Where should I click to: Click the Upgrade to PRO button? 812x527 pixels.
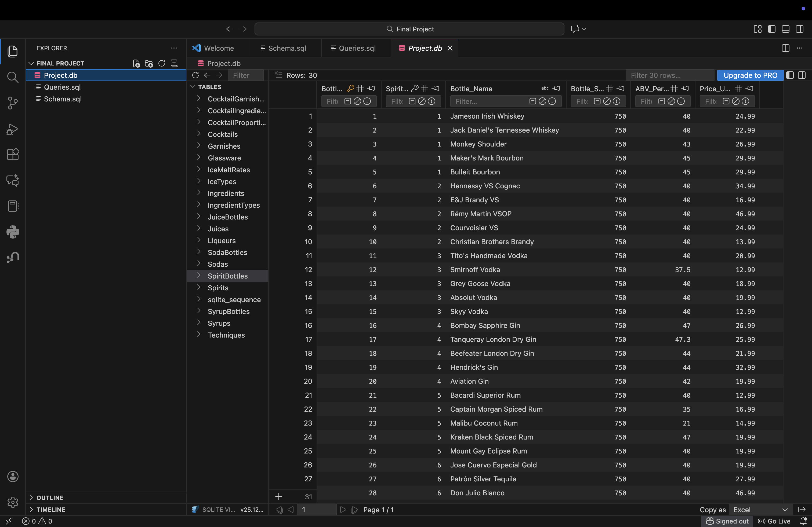tap(750, 75)
